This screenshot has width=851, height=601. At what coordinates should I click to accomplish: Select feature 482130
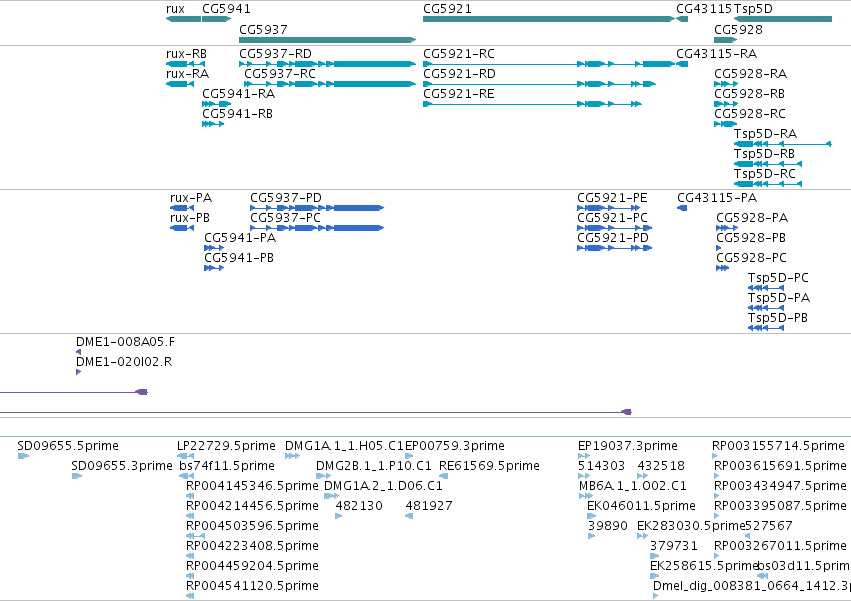339,516
